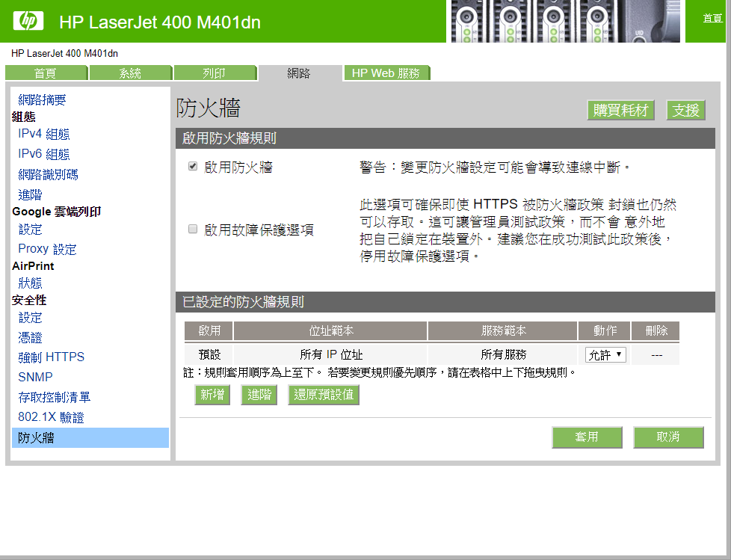The width and height of the screenshot is (731, 560).
Task: Click the 還原預設值 button
Action: [324, 395]
